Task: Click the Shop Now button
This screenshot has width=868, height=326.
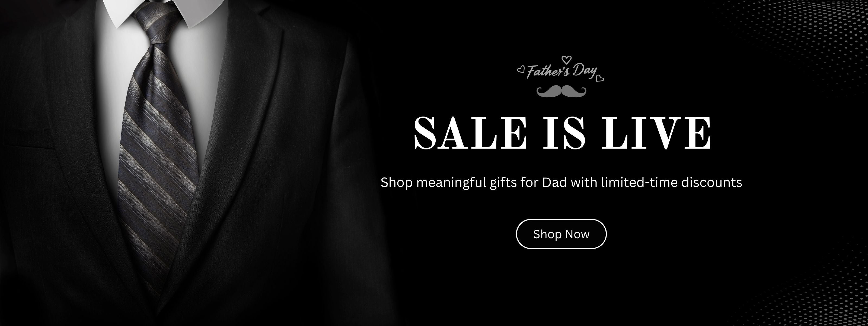Action: (561, 234)
